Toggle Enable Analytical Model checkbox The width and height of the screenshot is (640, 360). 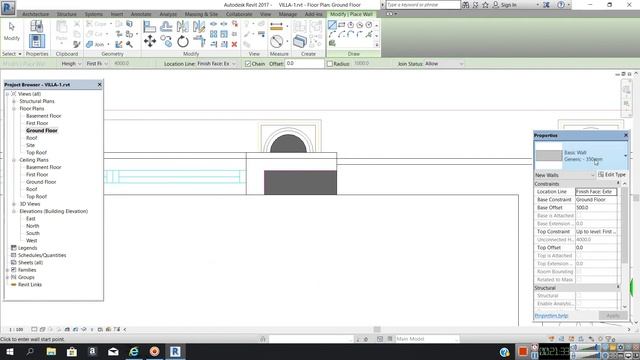578,304
